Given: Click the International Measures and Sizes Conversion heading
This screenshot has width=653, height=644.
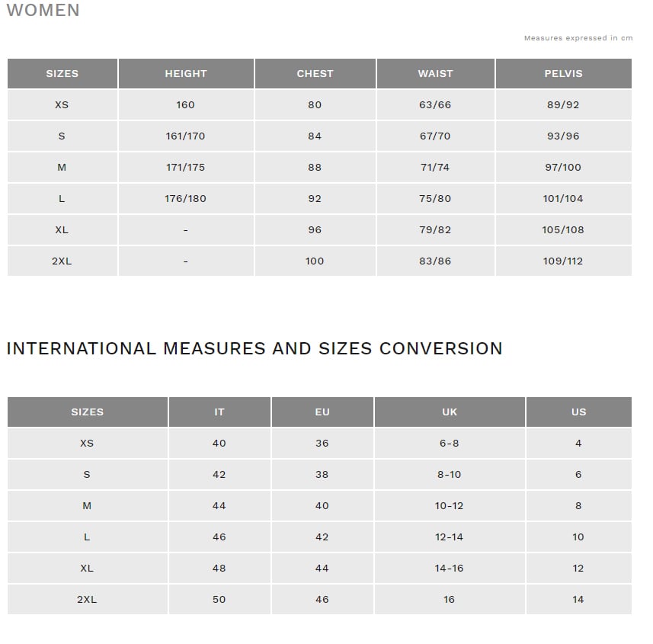Looking at the screenshot, I should point(254,348).
